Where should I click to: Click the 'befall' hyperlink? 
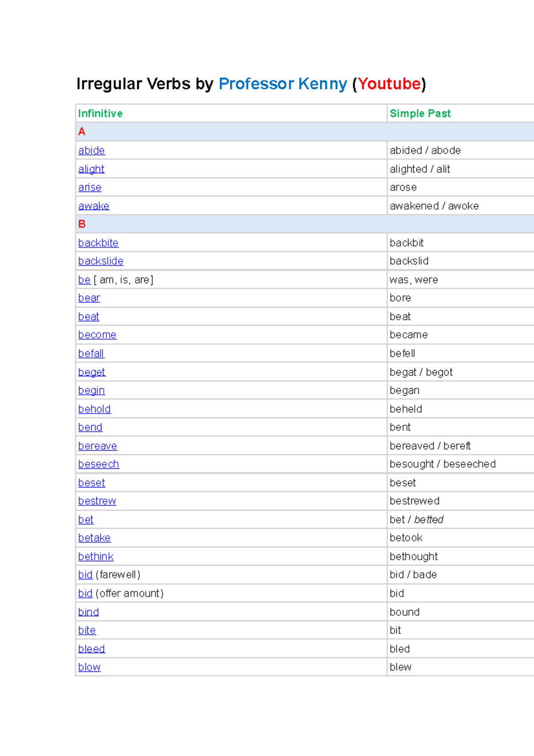pyautogui.click(x=91, y=354)
